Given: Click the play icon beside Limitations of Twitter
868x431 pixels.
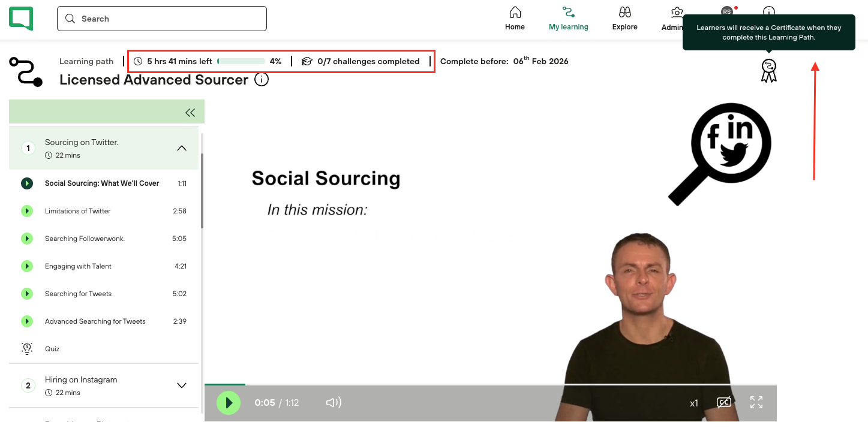Looking at the screenshot, I should coord(27,211).
